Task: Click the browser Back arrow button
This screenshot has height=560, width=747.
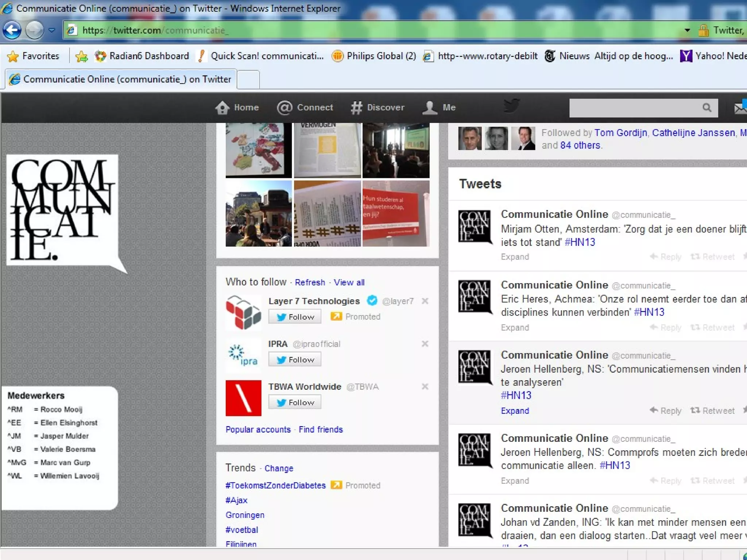Action: (x=12, y=30)
